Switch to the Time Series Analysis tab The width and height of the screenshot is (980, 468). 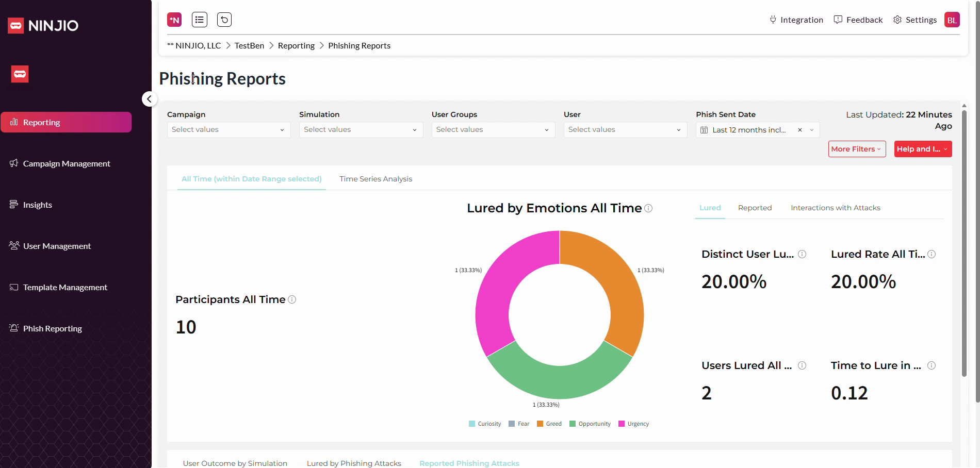[375, 179]
